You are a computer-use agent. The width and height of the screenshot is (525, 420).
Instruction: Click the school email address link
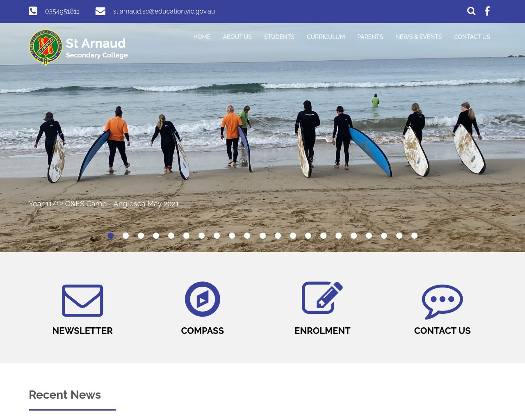pyautogui.click(x=164, y=11)
